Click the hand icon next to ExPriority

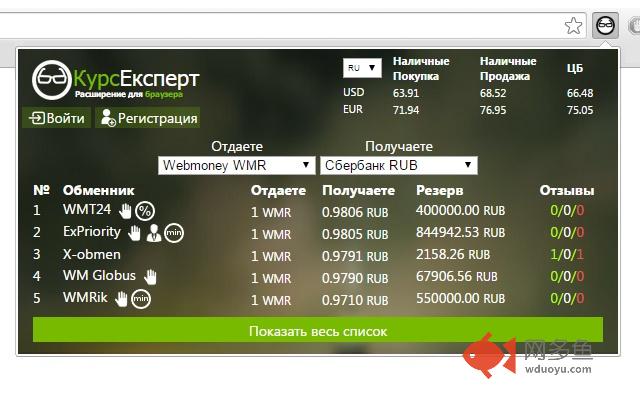click(134, 233)
